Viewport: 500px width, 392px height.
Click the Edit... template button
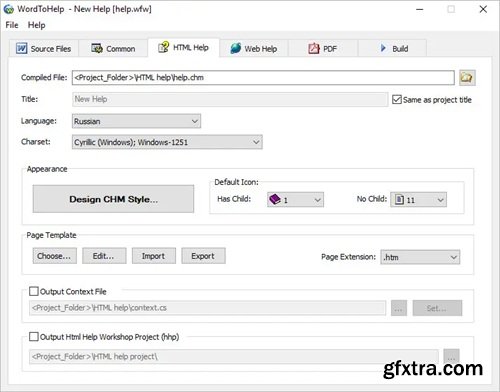click(104, 256)
